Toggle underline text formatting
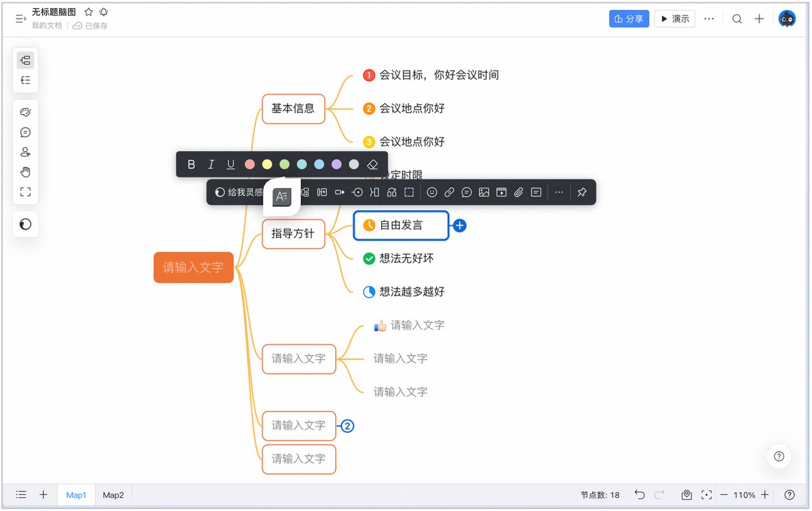Image resolution: width=812 pixels, height=511 pixels. [230, 165]
